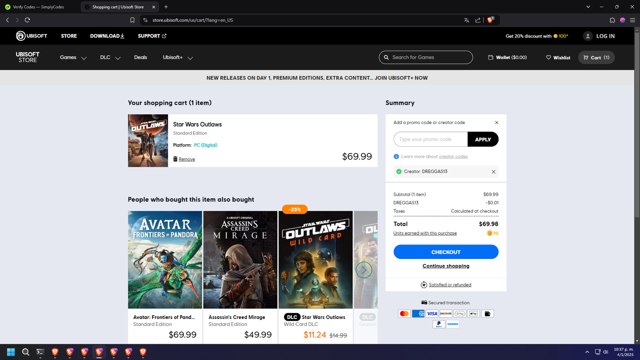Image resolution: width=640 pixels, height=360 pixels.
Task: Click the Ubisoft swirl logo
Action: click(20, 36)
